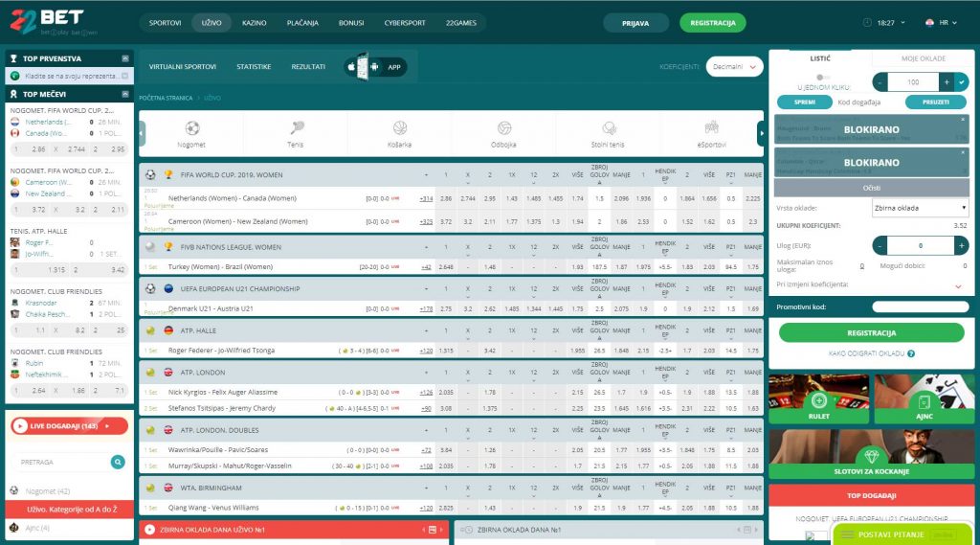Click the Pretraga search field
This screenshot has width=980, height=545.
coord(62,462)
